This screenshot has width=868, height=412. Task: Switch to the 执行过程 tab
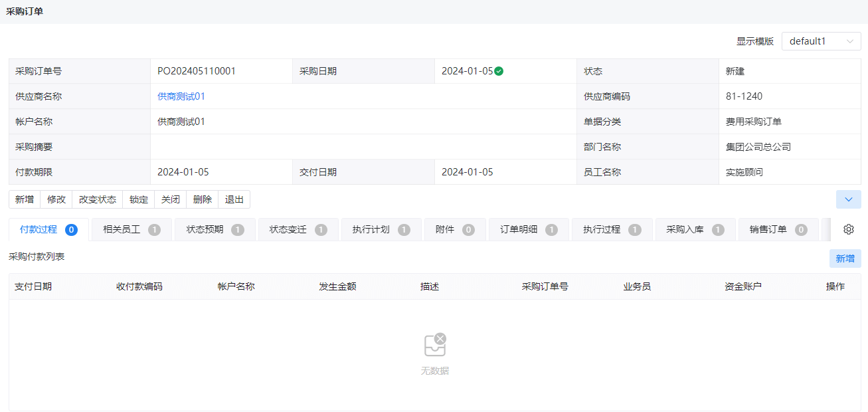coord(612,229)
